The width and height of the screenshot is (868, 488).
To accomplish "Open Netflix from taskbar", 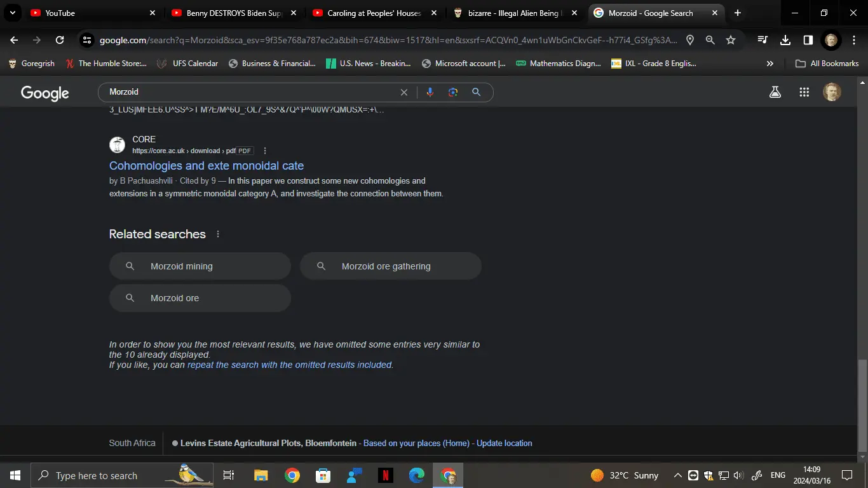I will coord(386,475).
